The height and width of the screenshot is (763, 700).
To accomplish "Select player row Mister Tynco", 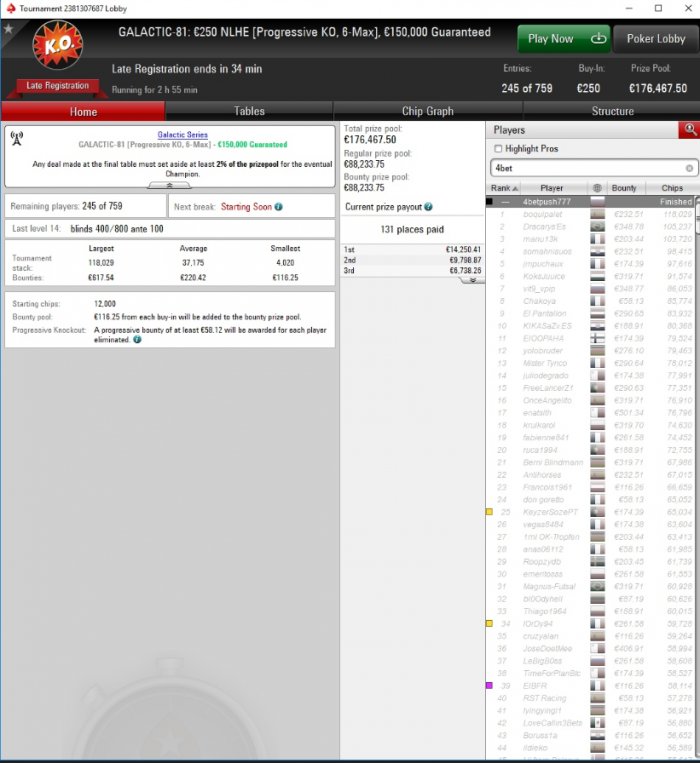I will 590,363.
